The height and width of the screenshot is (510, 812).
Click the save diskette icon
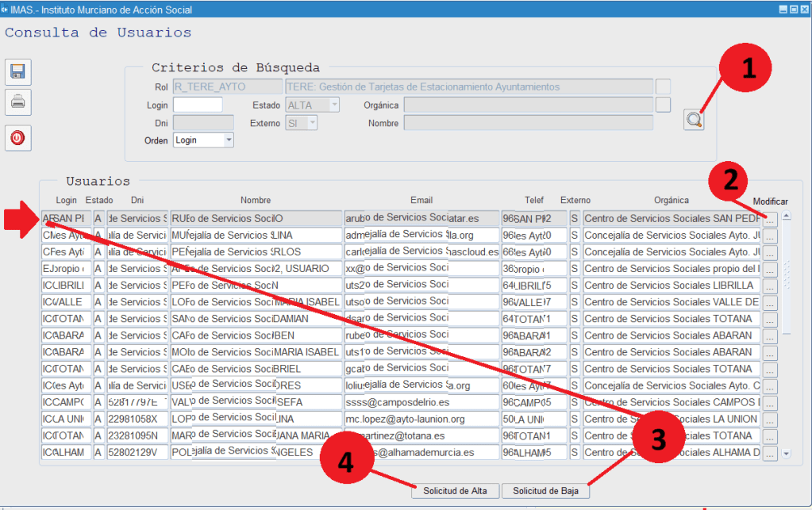point(17,72)
